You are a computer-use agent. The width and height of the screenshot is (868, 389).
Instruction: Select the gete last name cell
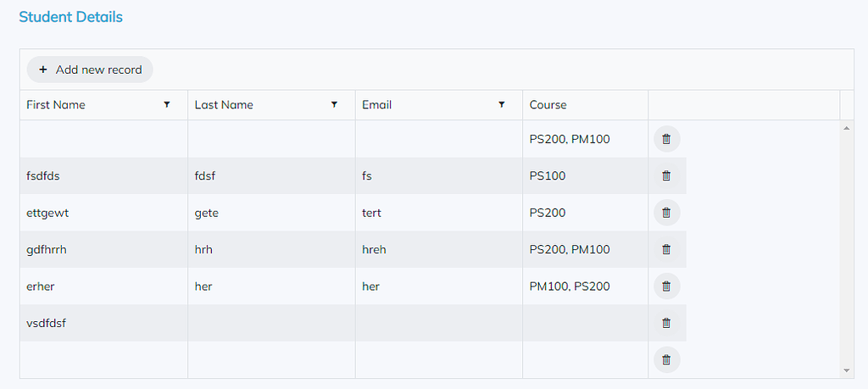coord(272,213)
